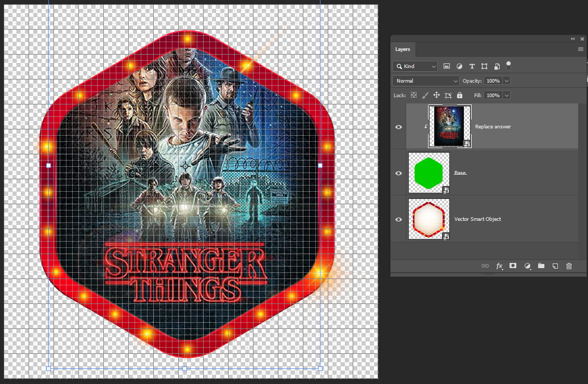Image resolution: width=588 pixels, height=384 pixels.
Task: Toggle visibility of the Base layer
Action: pos(399,173)
